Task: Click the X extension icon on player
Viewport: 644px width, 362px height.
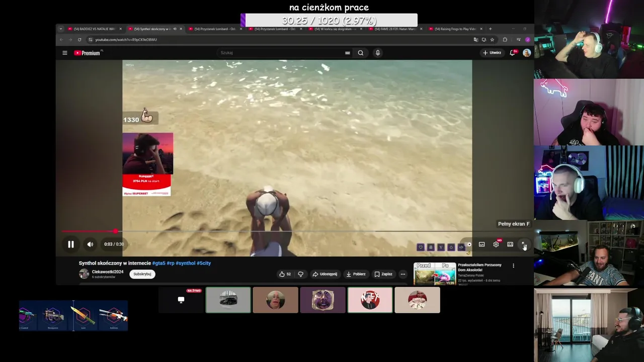Action: (x=441, y=247)
